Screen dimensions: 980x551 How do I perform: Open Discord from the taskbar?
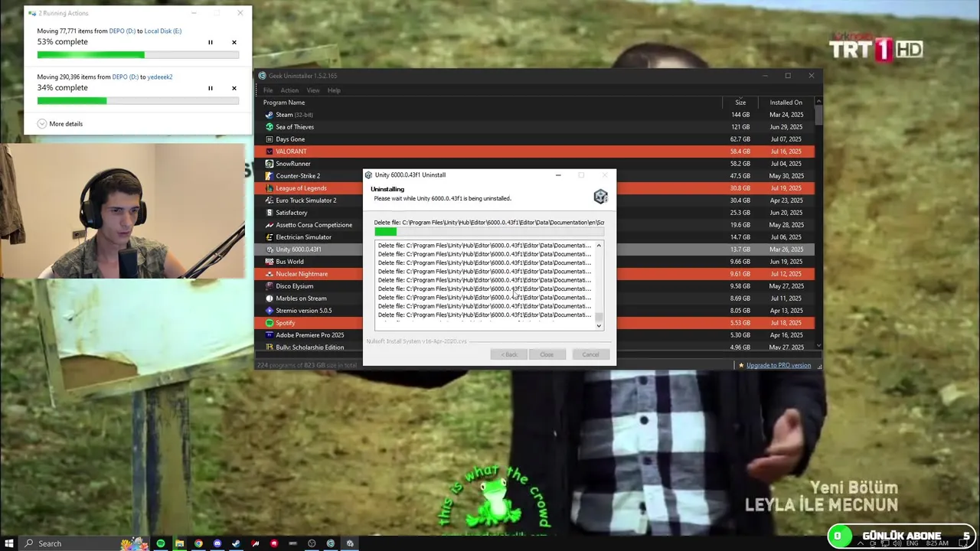coord(217,543)
